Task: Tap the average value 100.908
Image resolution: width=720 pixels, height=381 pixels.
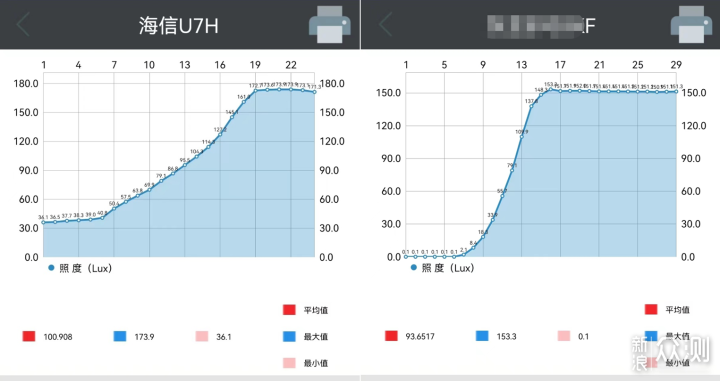Action: (58, 337)
